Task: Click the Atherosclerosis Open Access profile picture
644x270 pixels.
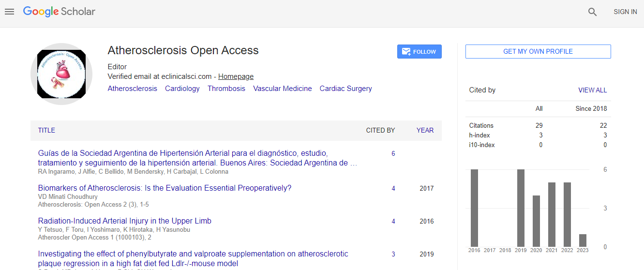Action: (61, 74)
